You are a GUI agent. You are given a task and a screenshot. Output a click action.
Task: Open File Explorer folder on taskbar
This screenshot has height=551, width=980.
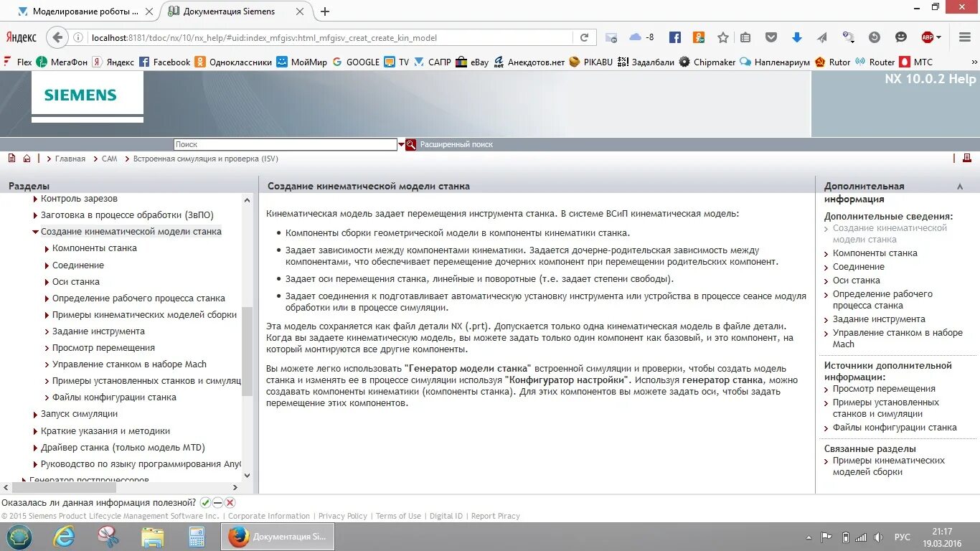point(152,537)
